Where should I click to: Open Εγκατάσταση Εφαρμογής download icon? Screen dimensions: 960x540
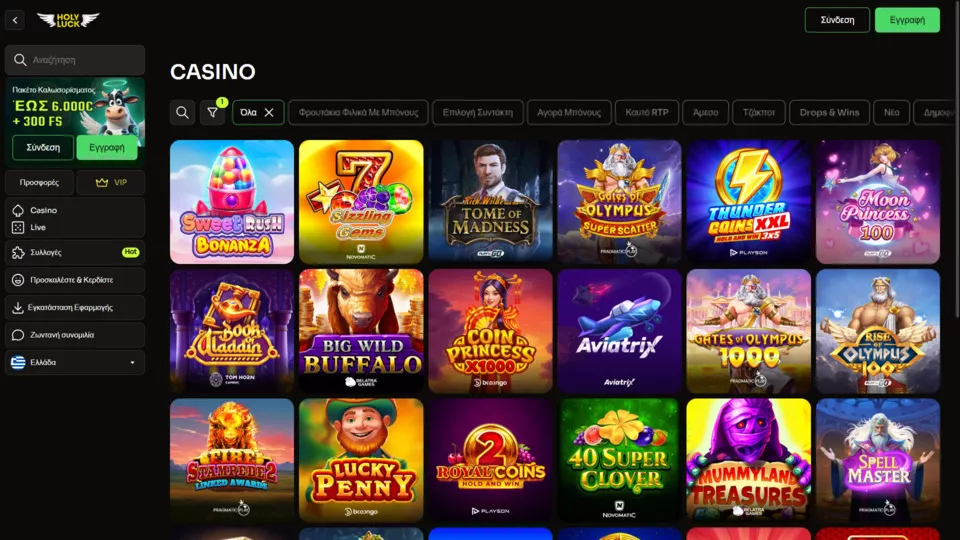(x=18, y=307)
